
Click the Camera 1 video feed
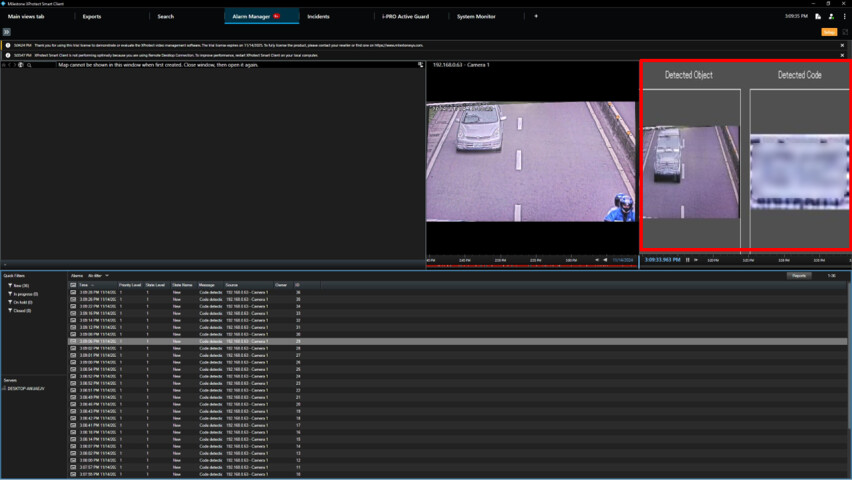(531, 160)
